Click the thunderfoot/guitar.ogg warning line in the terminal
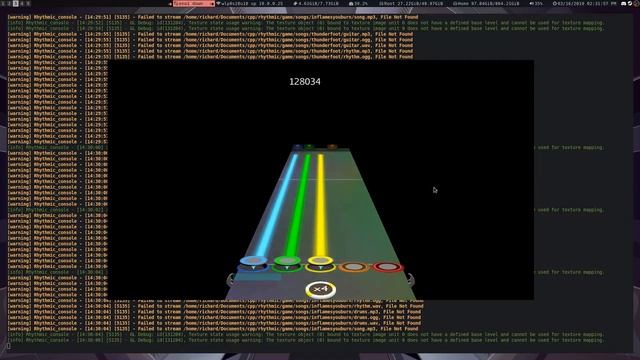 [x=210, y=40]
